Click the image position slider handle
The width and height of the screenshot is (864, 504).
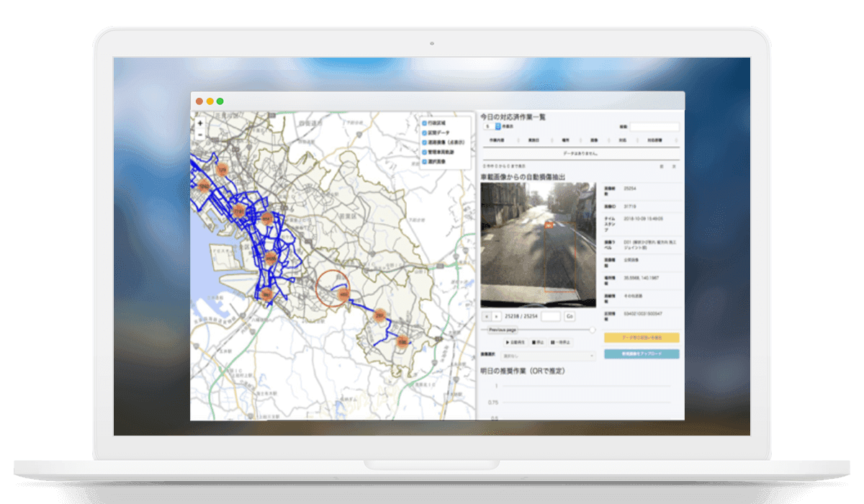[x=593, y=330]
